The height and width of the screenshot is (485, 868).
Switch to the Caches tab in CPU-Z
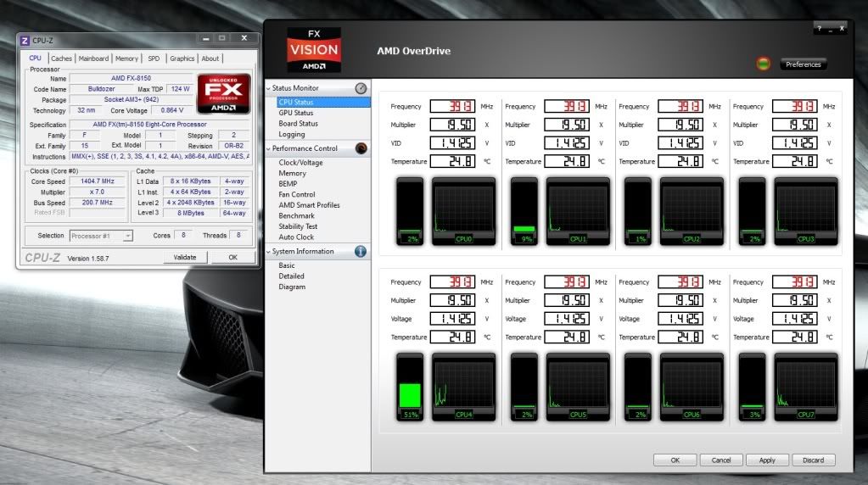(x=61, y=59)
